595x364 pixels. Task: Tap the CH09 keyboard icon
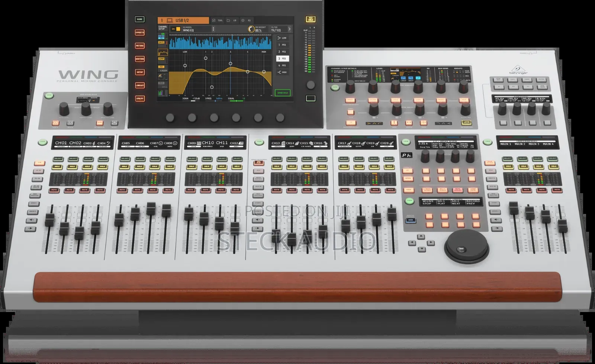click(x=199, y=143)
